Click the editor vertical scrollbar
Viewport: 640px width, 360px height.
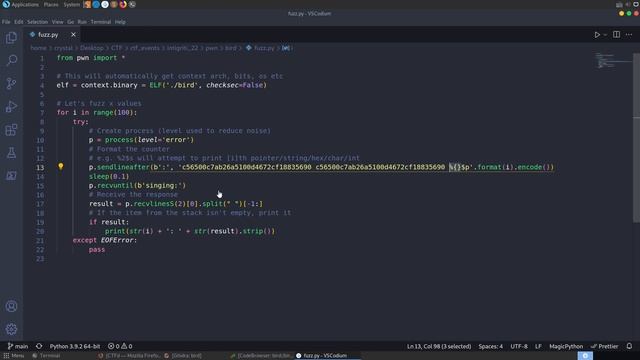636,138
